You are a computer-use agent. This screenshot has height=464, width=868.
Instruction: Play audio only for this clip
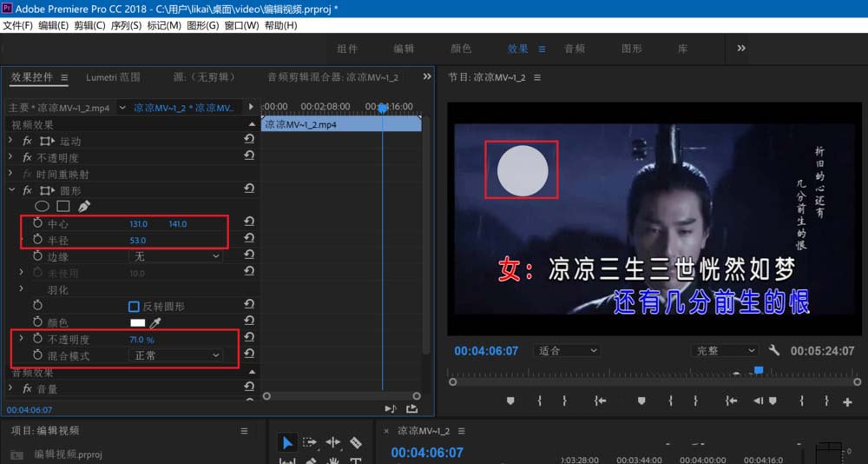[391, 408]
